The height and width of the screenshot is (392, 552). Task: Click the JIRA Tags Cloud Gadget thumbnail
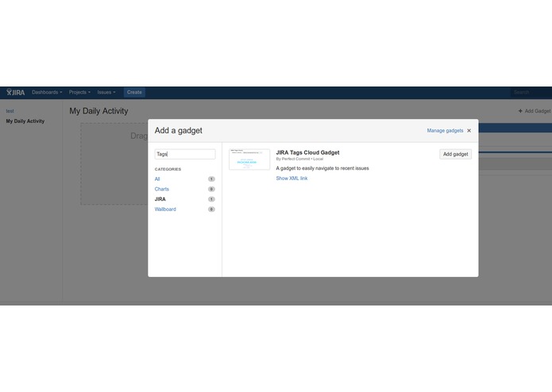tap(249, 159)
